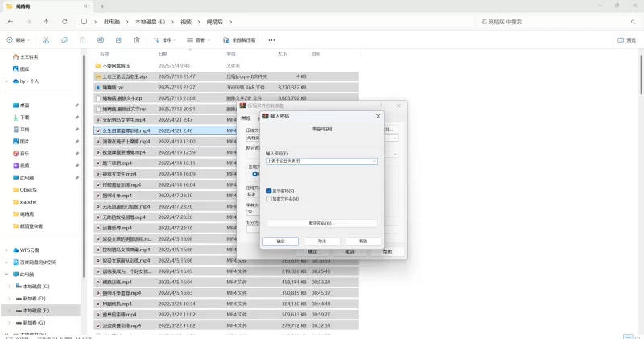Click the Explorer vertical scrollbar on the right
The image size is (644, 339).
(x=641, y=74)
